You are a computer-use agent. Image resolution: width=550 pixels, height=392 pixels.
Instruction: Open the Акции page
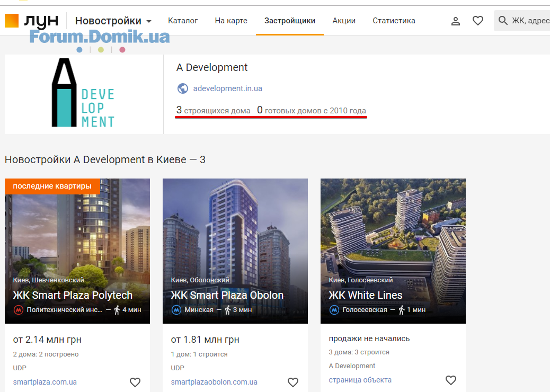(344, 21)
